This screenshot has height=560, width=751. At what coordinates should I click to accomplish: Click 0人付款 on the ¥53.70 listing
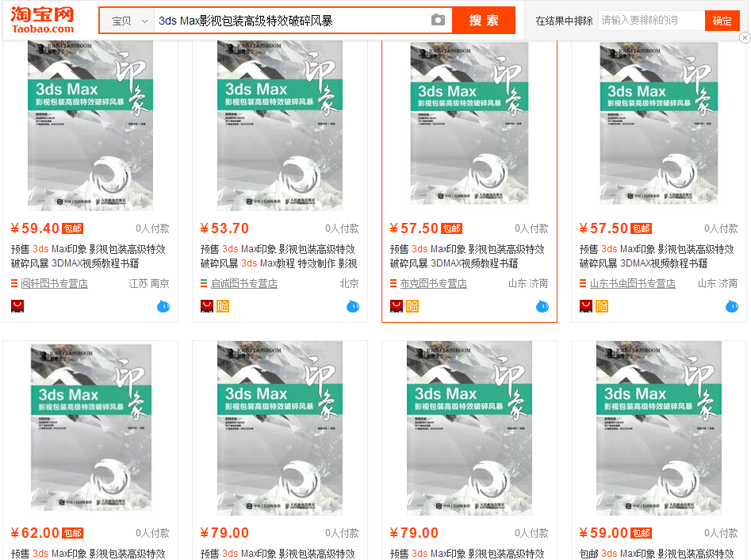(x=342, y=228)
